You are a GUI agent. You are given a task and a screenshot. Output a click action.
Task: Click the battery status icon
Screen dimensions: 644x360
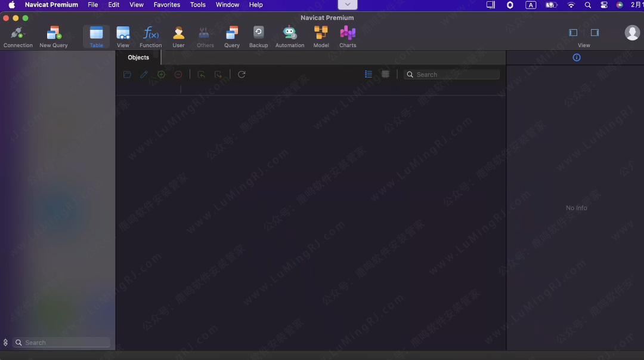coord(551,5)
